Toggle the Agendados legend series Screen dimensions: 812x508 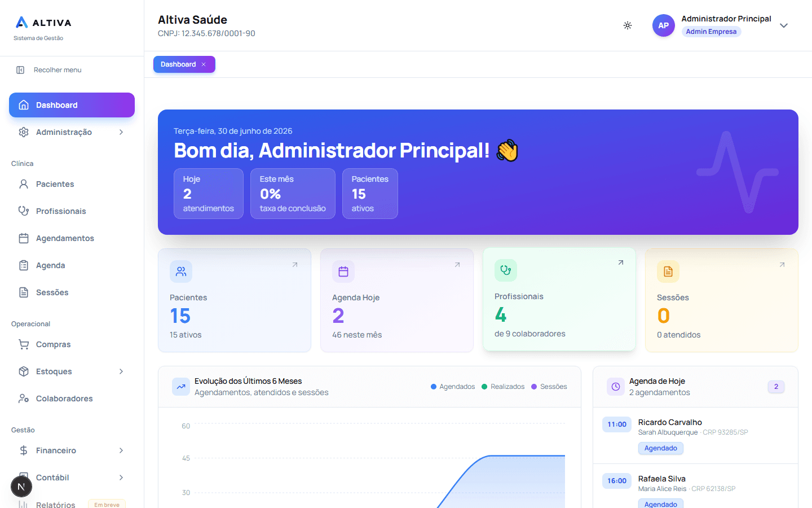point(453,387)
